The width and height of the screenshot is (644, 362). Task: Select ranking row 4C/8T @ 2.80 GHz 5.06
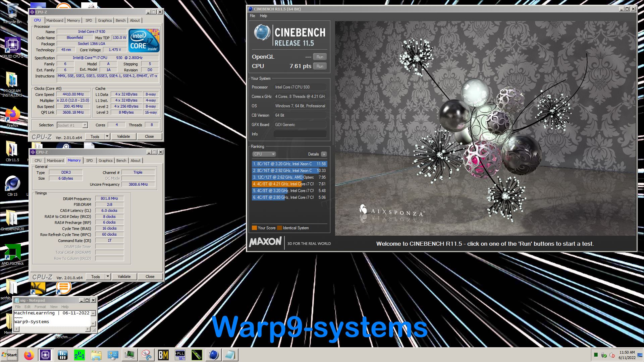click(289, 197)
